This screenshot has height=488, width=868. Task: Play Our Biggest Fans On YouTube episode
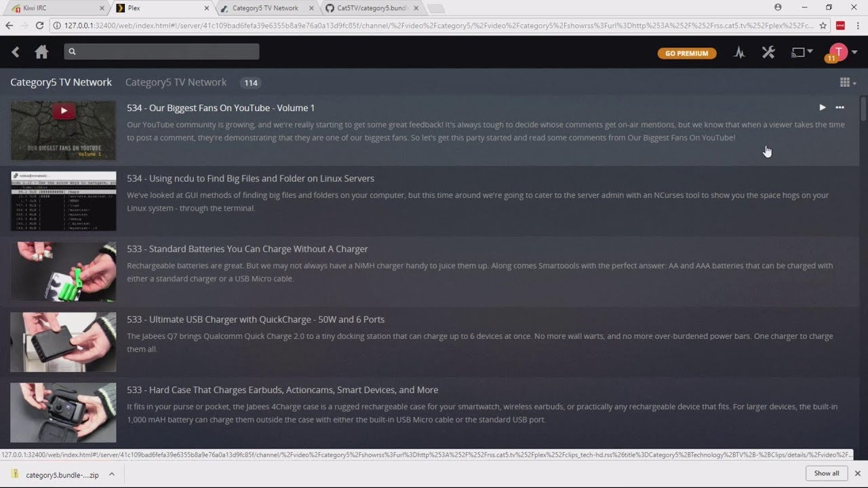tap(822, 107)
